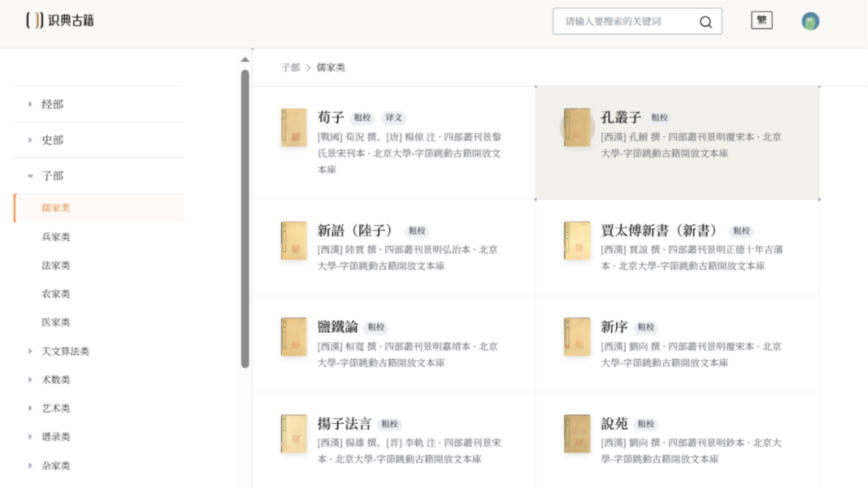Select 兵家类 in the sidebar
This screenshot has height=488, width=868.
56,237
